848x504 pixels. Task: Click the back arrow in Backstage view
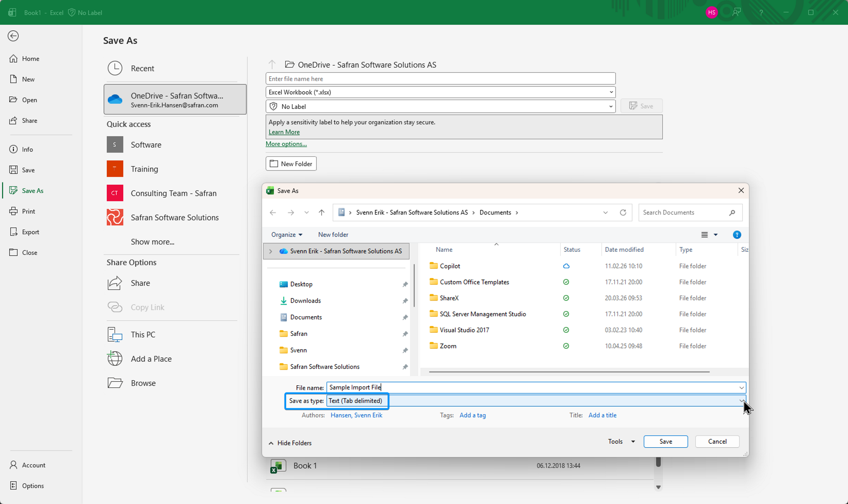(13, 36)
